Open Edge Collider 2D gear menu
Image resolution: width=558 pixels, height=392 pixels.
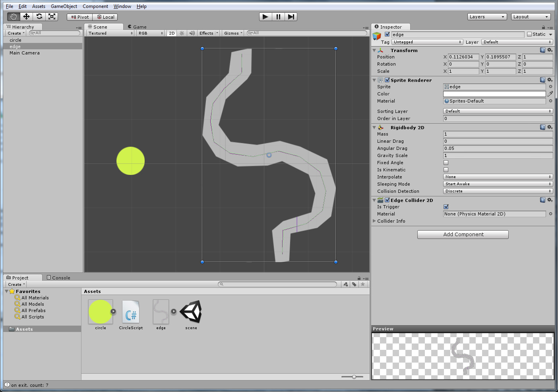550,200
